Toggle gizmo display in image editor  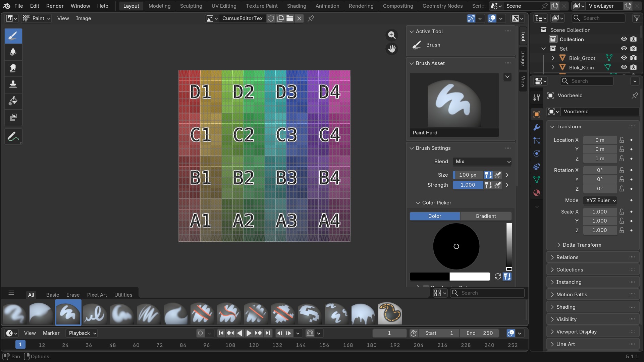click(x=471, y=18)
